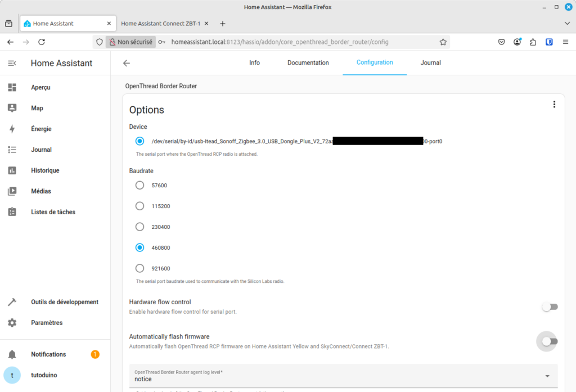Open the Aperçu dashboard icon
Image resolution: width=576 pixels, height=392 pixels.
coord(12,87)
